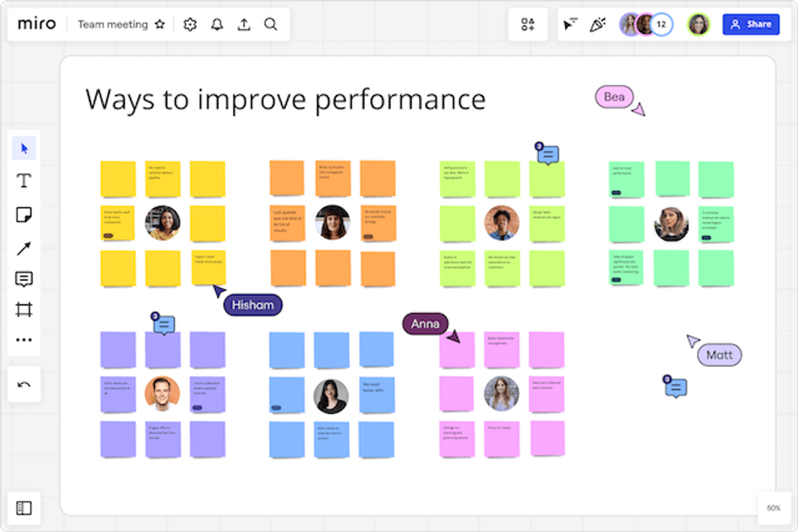
Task: Open comment bubble above green-yellow notes
Action: pyautogui.click(x=547, y=153)
